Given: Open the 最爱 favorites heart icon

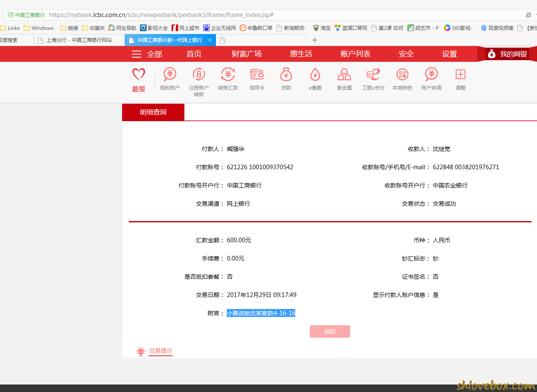Looking at the screenshot, I should point(139,75).
